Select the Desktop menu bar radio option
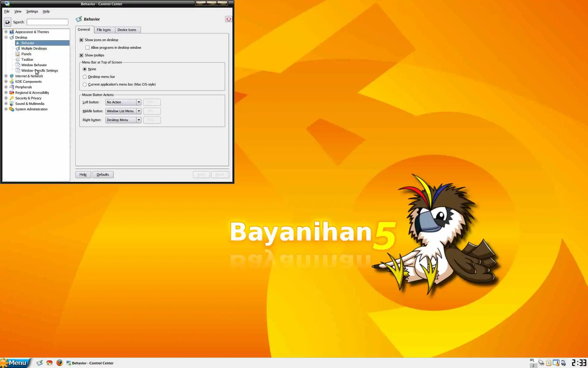 85,77
